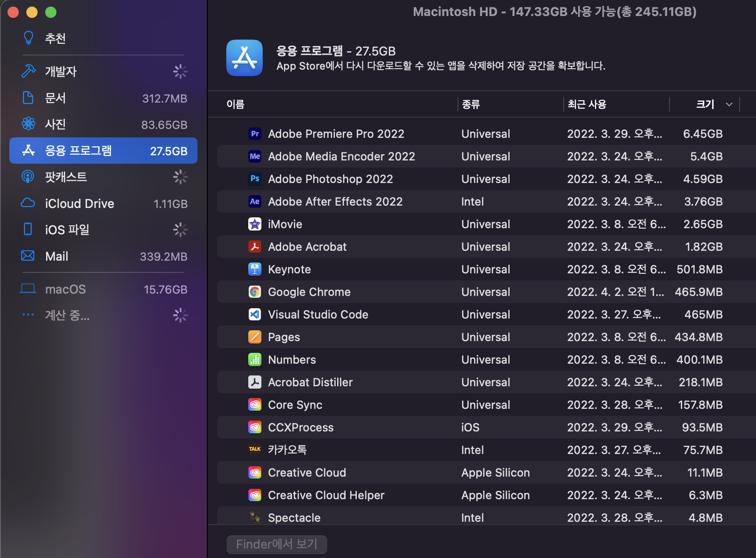This screenshot has height=558, width=756.
Task: Open the 팟캐스트 sidebar category
Action: 103,177
